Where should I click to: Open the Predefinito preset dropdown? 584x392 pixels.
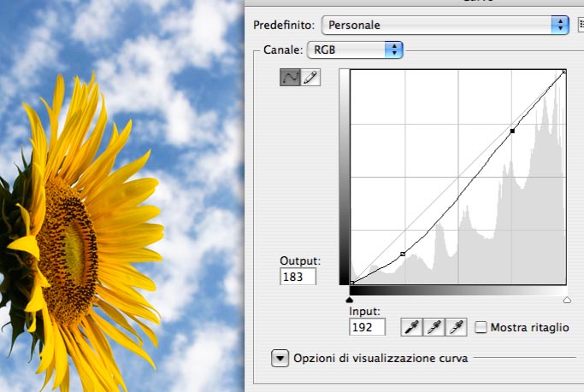click(445, 25)
